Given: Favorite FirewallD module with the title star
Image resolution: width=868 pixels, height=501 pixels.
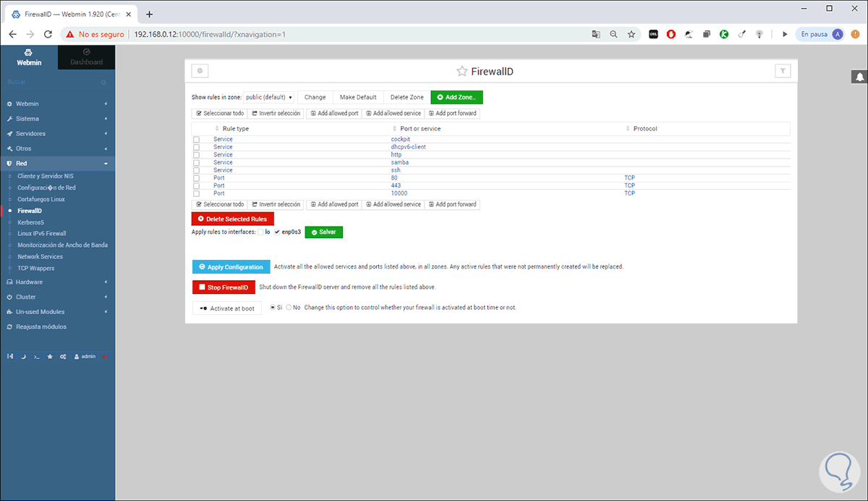Looking at the screenshot, I should pos(461,72).
